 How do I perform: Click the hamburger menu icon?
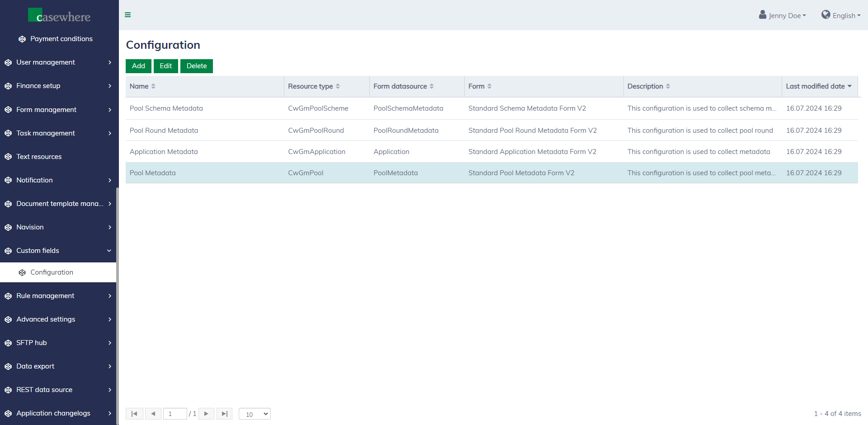point(128,15)
